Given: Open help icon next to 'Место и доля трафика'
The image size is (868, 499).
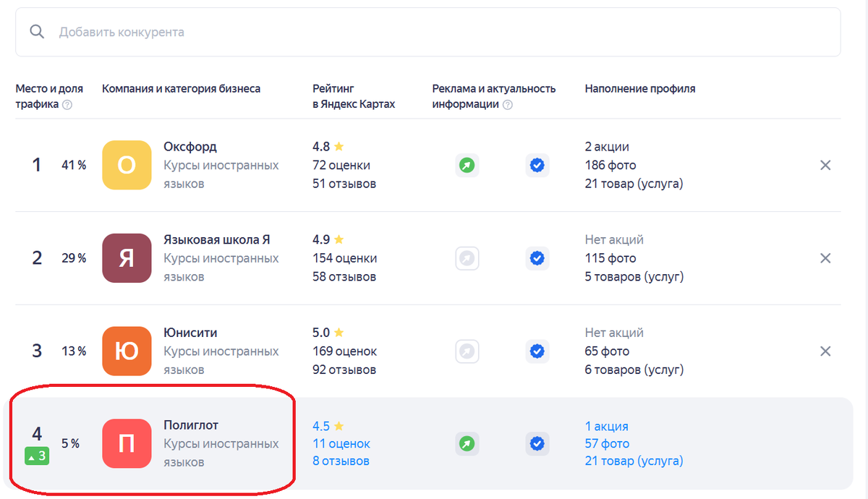Looking at the screenshot, I should pyautogui.click(x=67, y=104).
